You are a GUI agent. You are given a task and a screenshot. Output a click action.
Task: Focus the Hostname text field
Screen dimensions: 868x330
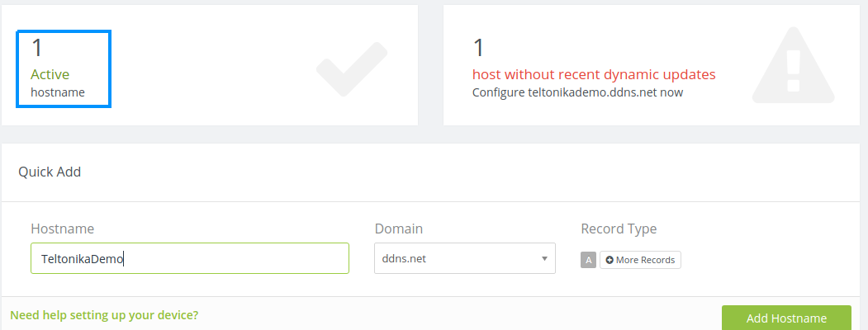(x=190, y=258)
